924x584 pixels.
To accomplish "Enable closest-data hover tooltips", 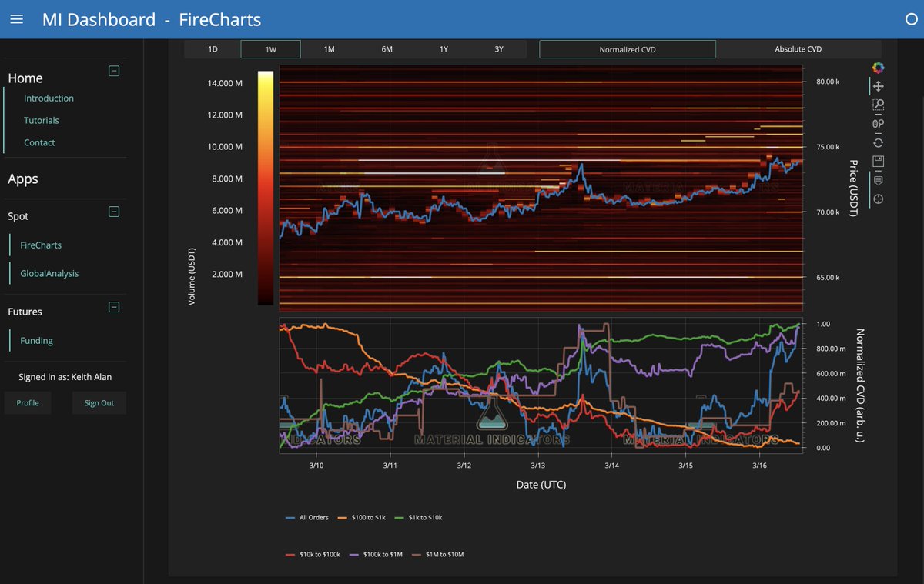I will (x=878, y=180).
